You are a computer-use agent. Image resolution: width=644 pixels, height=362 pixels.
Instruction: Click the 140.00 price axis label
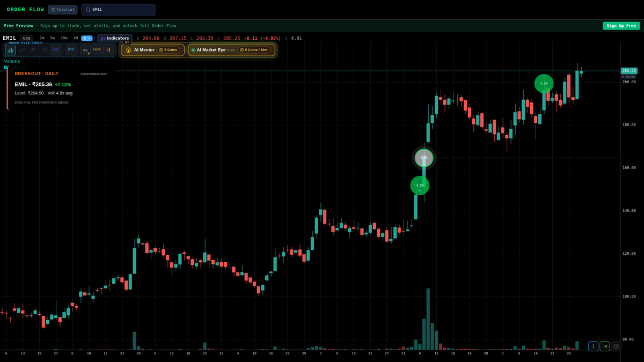(x=629, y=210)
